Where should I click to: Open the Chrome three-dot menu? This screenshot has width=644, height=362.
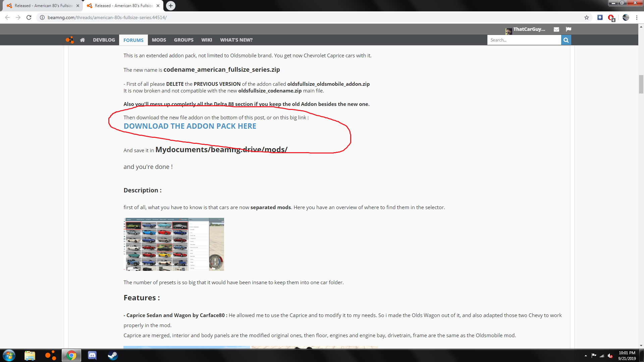637,17
